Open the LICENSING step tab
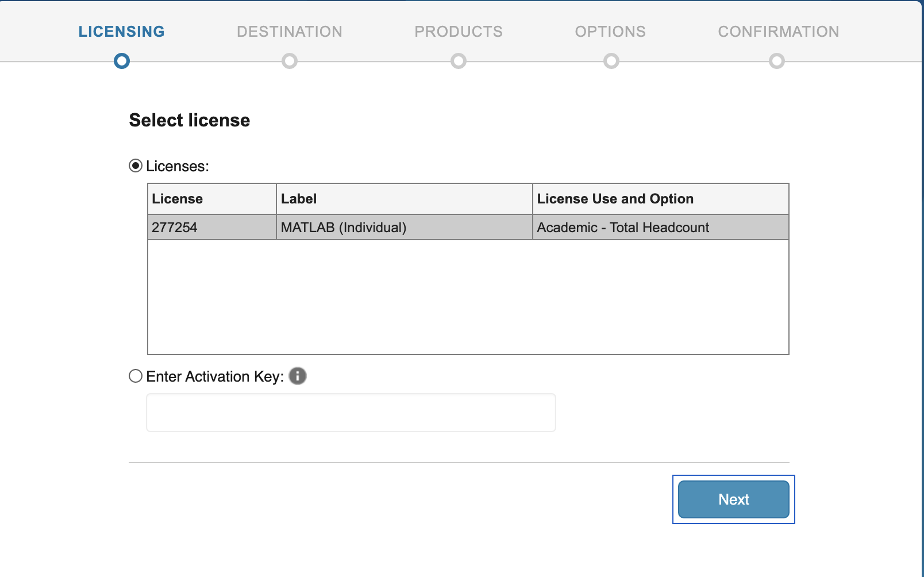924x577 pixels. 122,32
